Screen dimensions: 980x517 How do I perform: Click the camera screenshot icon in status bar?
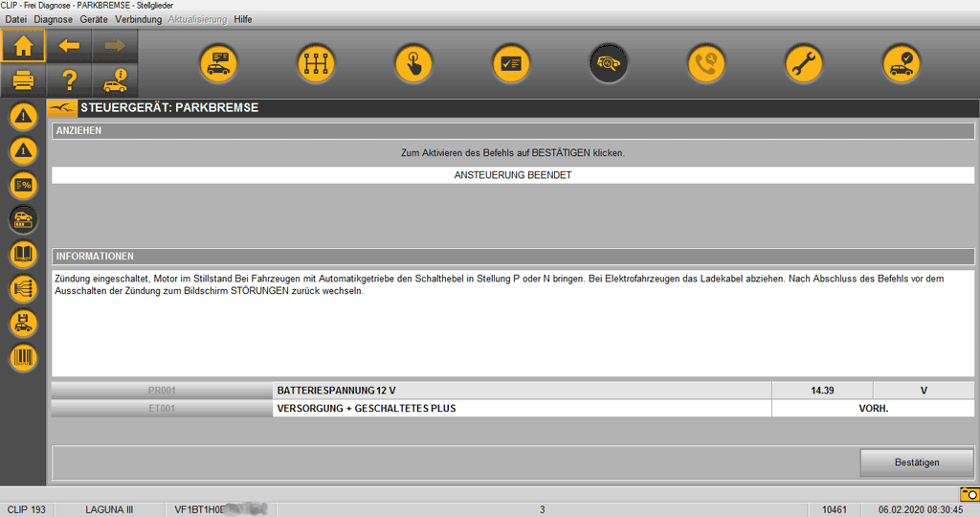(969, 494)
